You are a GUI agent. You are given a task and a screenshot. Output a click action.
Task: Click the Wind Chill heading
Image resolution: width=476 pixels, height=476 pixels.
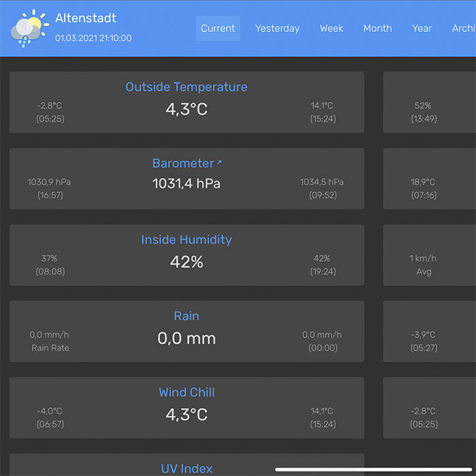tap(186, 392)
